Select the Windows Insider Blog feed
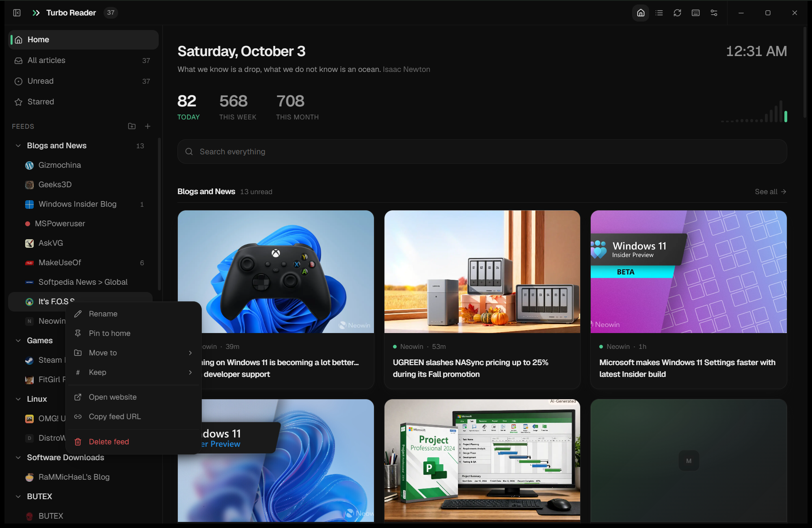Viewport: 812px width, 528px height. [x=80, y=204]
